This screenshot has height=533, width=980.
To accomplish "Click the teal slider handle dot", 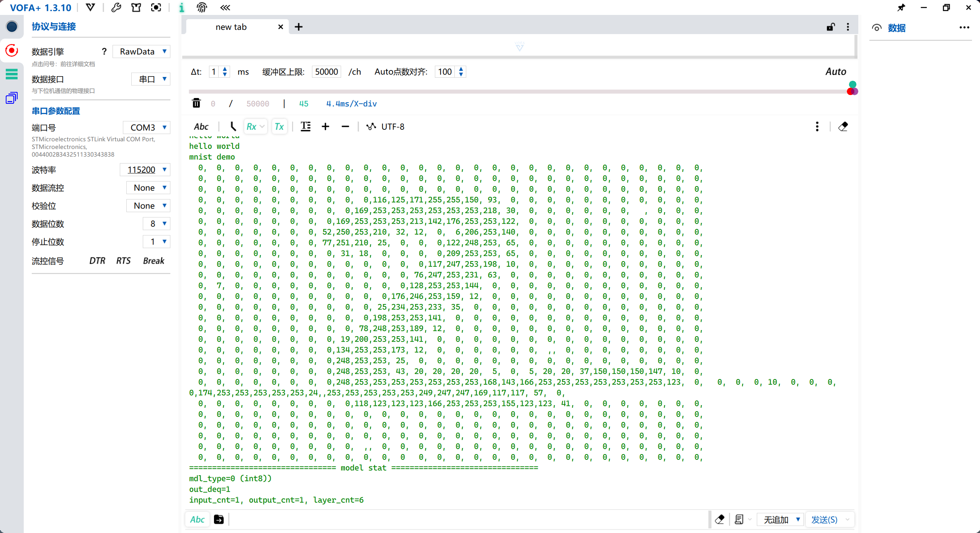I will click(853, 84).
